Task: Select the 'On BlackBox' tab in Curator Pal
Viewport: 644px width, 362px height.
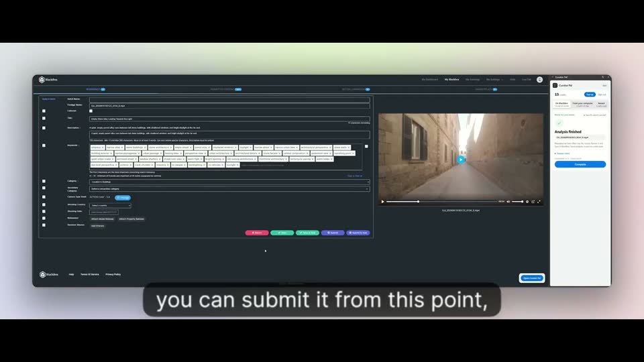Action: tap(562, 105)
